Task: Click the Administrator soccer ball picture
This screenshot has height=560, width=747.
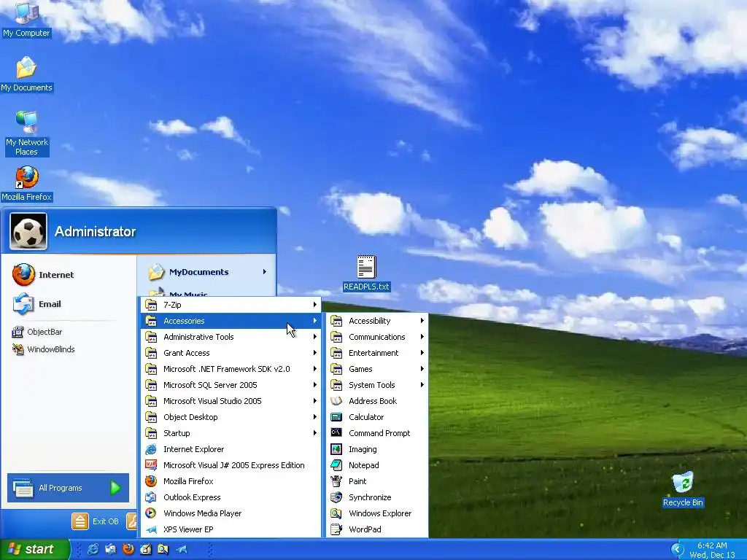Action: [x=28, y=231]
